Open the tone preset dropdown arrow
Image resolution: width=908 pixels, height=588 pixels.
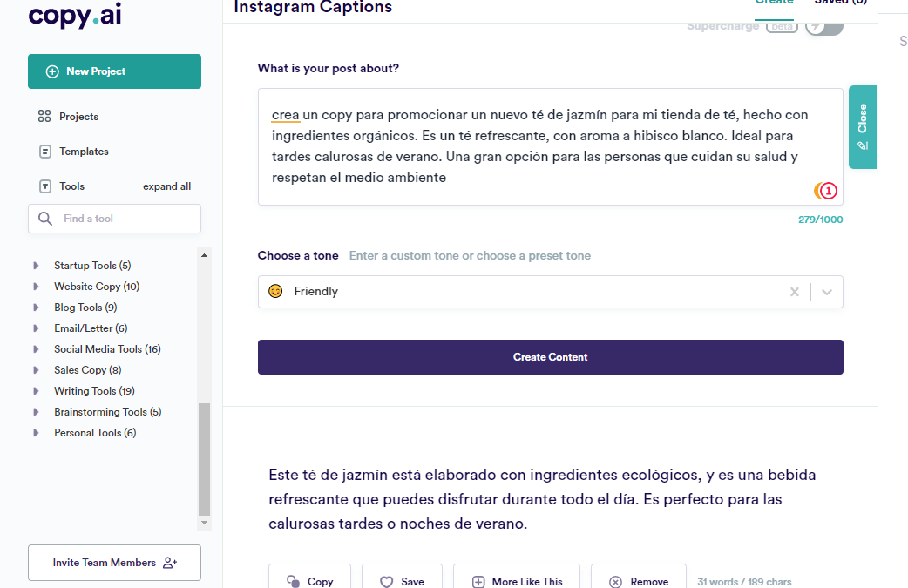click(826, 291)
